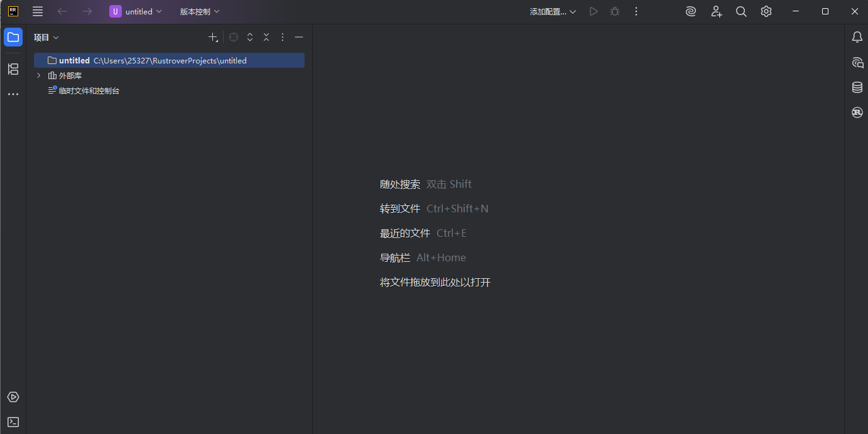Open the 项目 view dropdown
This screenshot has height=434, width=868.
(46, 38)
